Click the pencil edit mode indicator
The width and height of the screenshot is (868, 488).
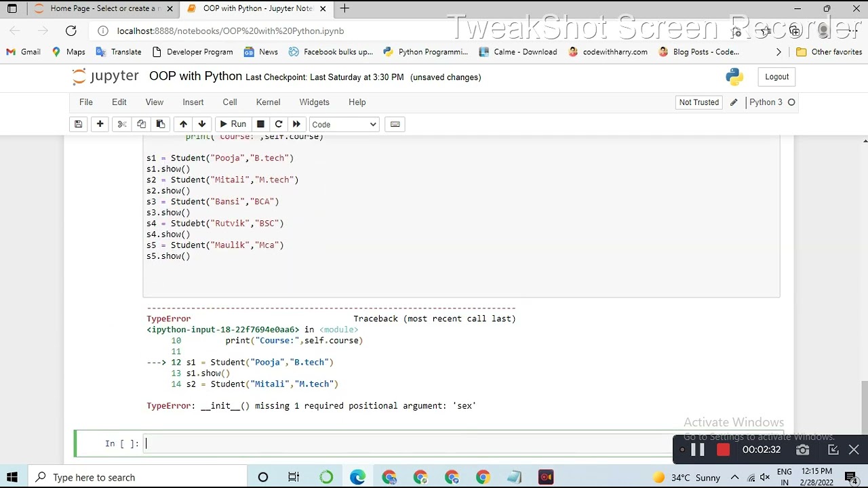pyautogui.click(x=734, y=102)
